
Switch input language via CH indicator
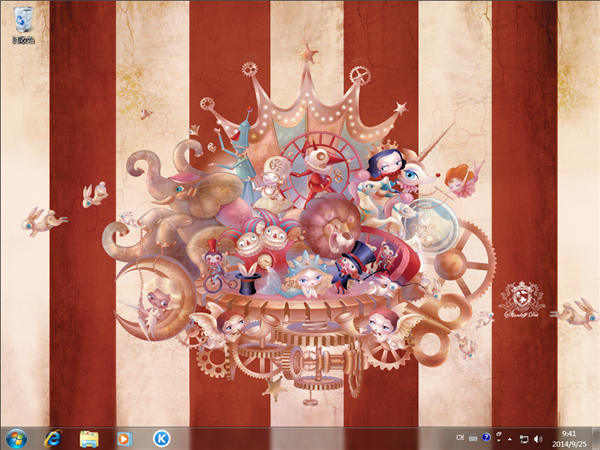pos(459,437)
